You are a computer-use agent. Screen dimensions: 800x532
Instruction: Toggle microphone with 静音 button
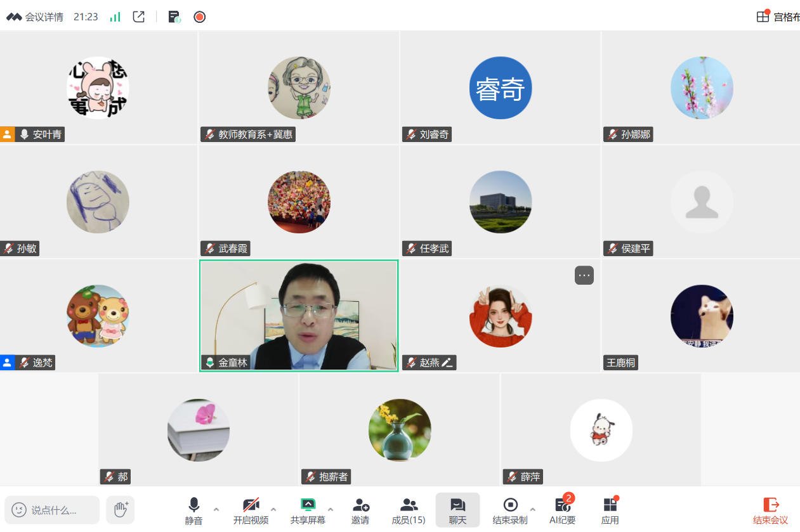point(193,511)
